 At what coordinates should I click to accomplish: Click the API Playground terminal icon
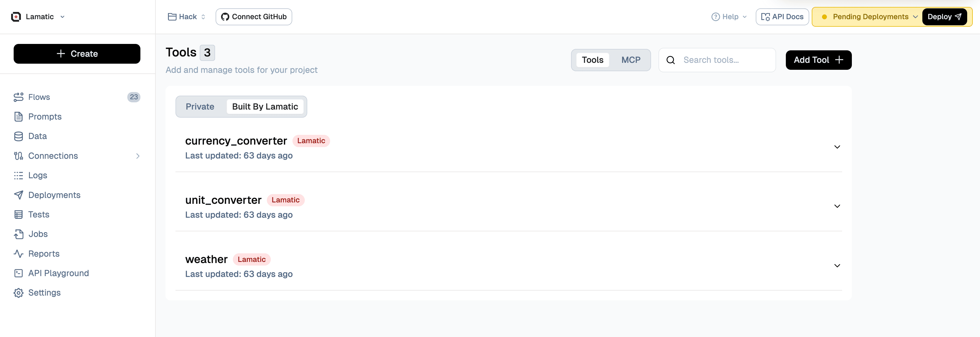coord(18,273)
